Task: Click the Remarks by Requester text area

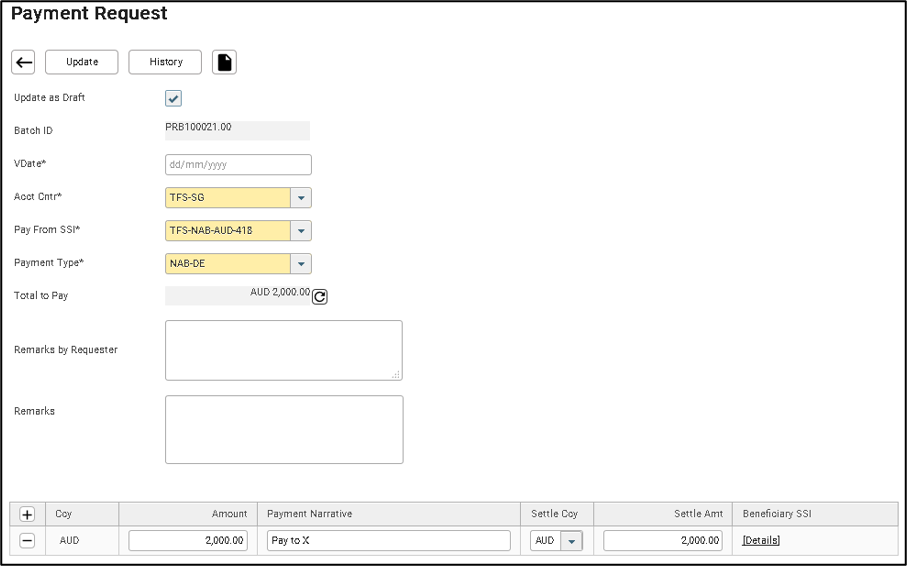Action: click(283, 350)
